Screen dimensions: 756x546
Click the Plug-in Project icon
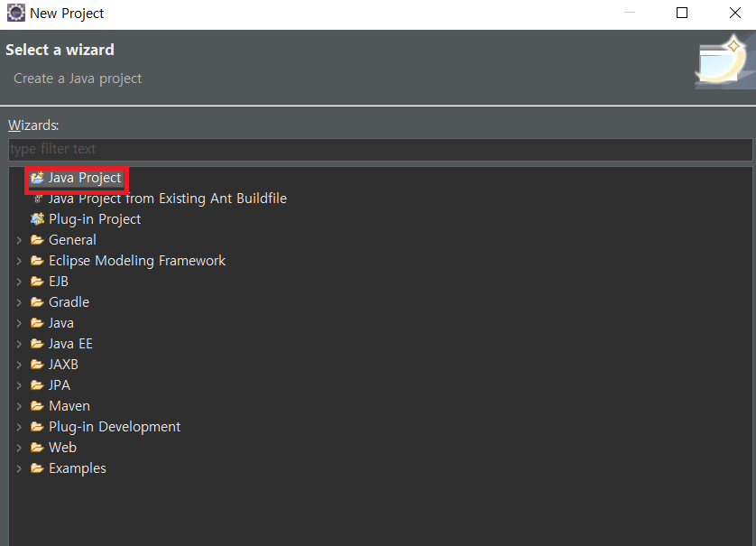pyautogui.click(x=37, y=219)
